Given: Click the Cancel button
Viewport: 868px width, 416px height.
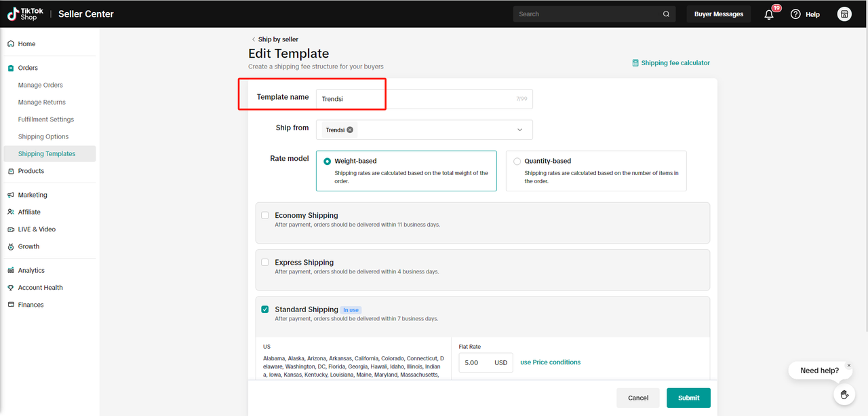Looking at the screenshot, I should click(x=638, y=398).
